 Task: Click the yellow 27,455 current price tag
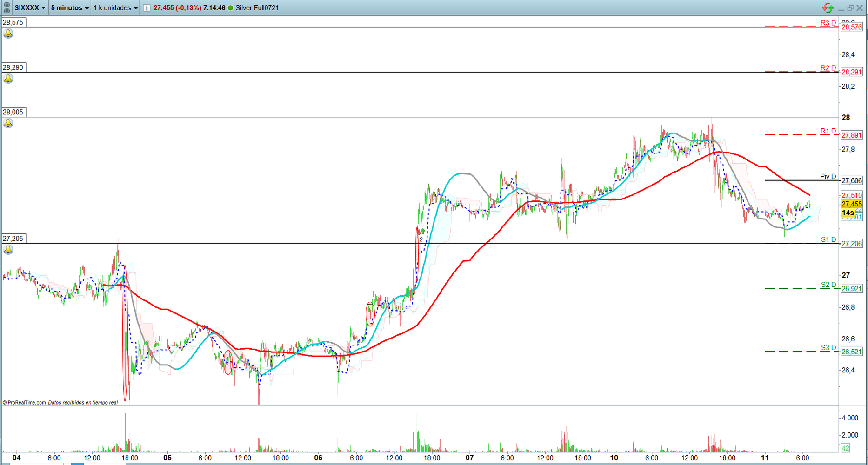pos(852,204)
